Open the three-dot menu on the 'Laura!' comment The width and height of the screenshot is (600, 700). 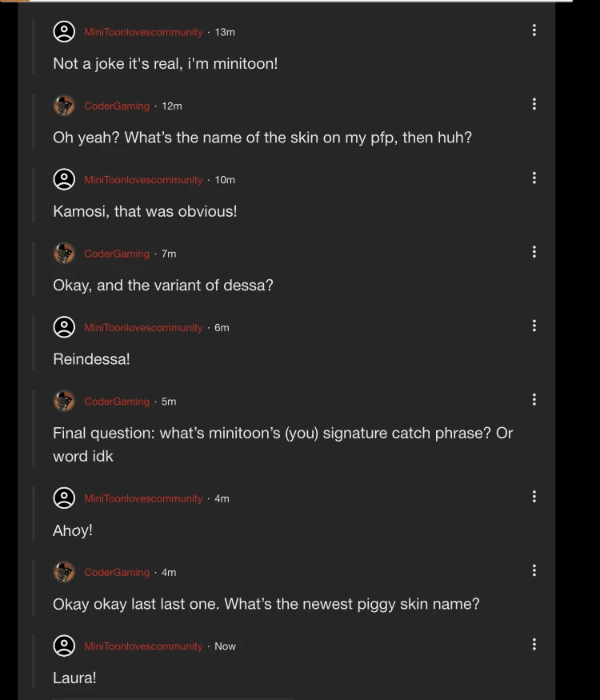click(534, 644)
